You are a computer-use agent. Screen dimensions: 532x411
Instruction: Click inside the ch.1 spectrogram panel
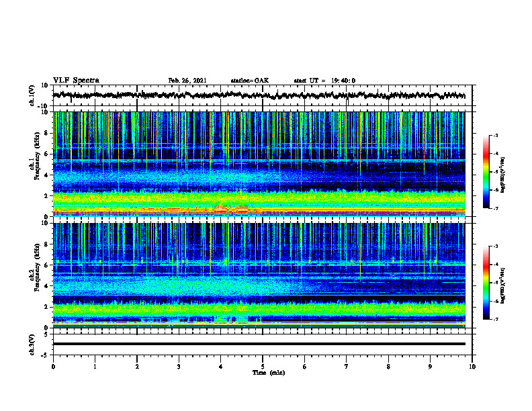click(259, 164)
